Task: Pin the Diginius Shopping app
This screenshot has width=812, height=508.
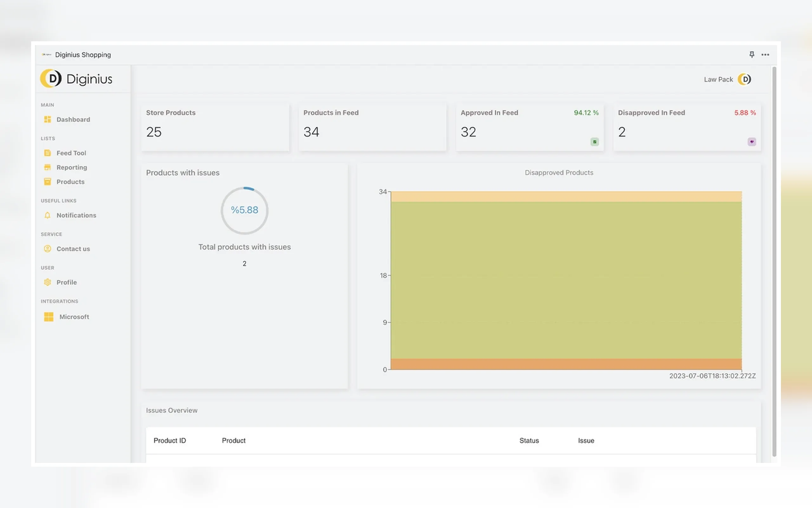Action: click(x=752, y=54)
